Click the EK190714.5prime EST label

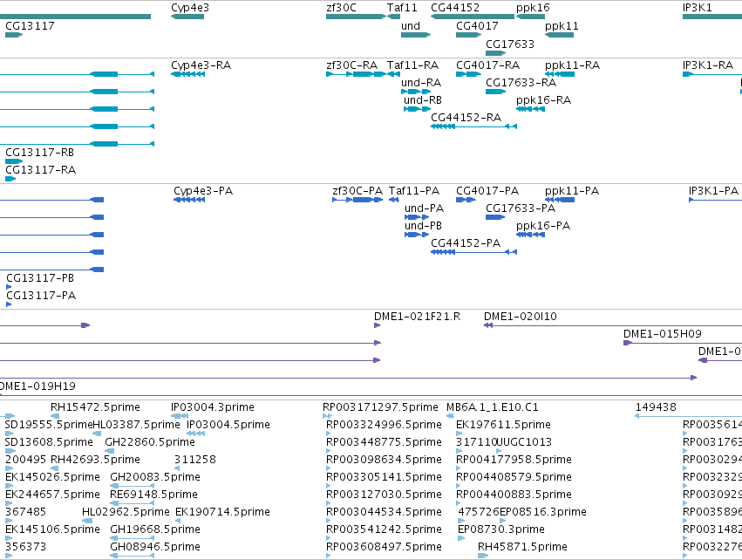point(222,511)
